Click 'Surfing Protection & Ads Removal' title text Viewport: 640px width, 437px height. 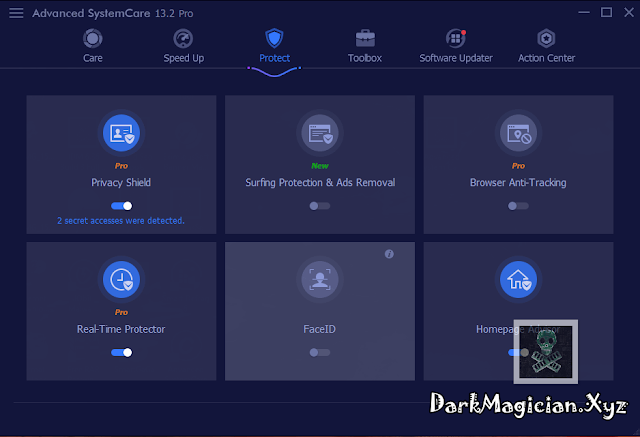point(320,182)
